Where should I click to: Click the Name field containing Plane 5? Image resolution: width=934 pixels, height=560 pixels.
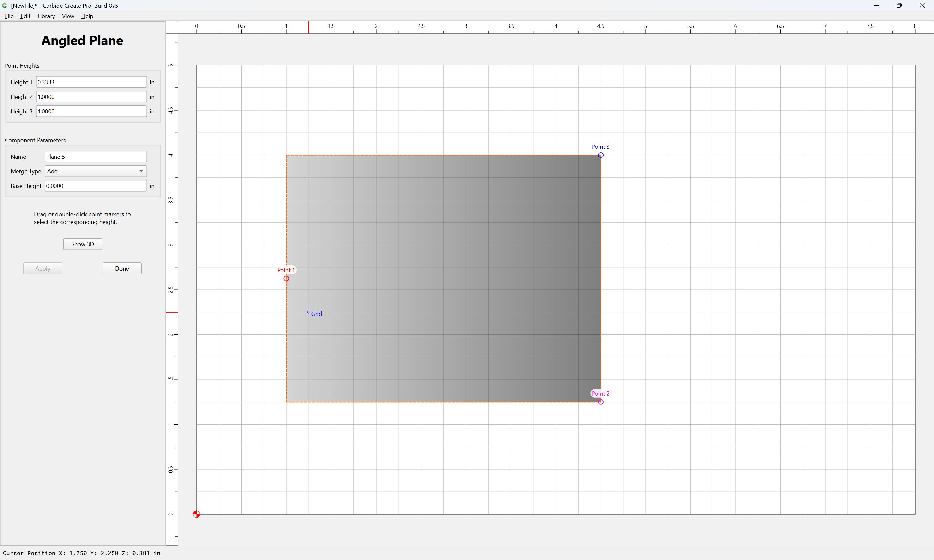pos(96,157)
